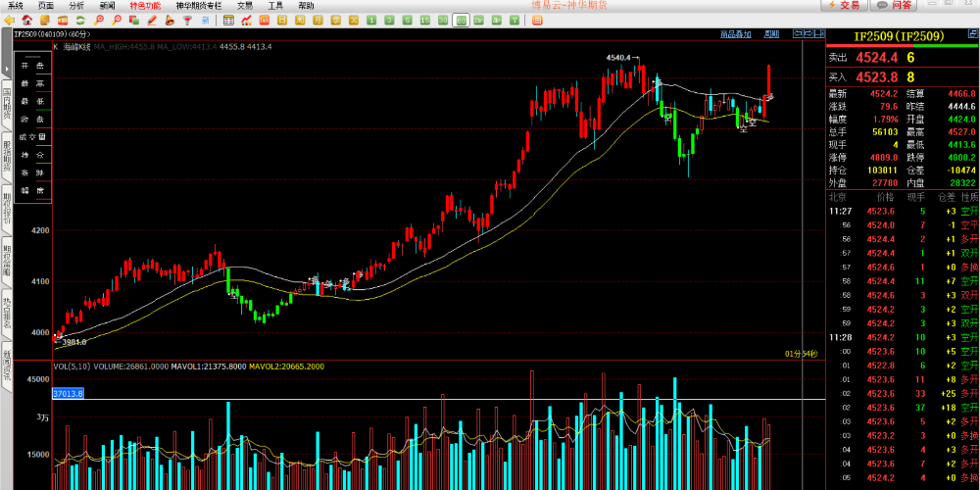Switch to the 股指期货 side tab
This screenshot has width=980, height=490.
[7, 156]
